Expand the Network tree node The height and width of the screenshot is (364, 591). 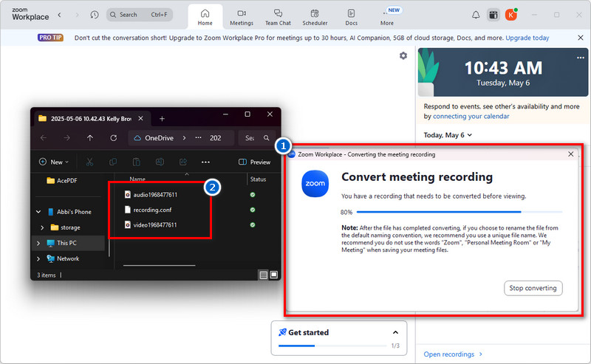pyautogui.click(x=38, y=258)
